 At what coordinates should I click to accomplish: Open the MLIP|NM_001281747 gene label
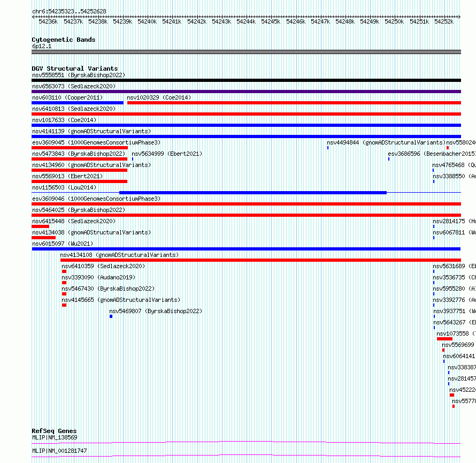pos(59,451)
